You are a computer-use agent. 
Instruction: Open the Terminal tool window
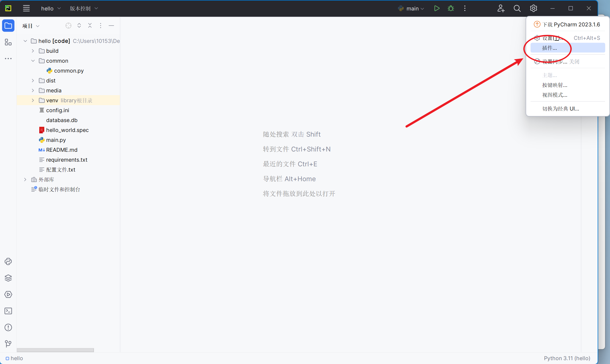click(8, 311)
